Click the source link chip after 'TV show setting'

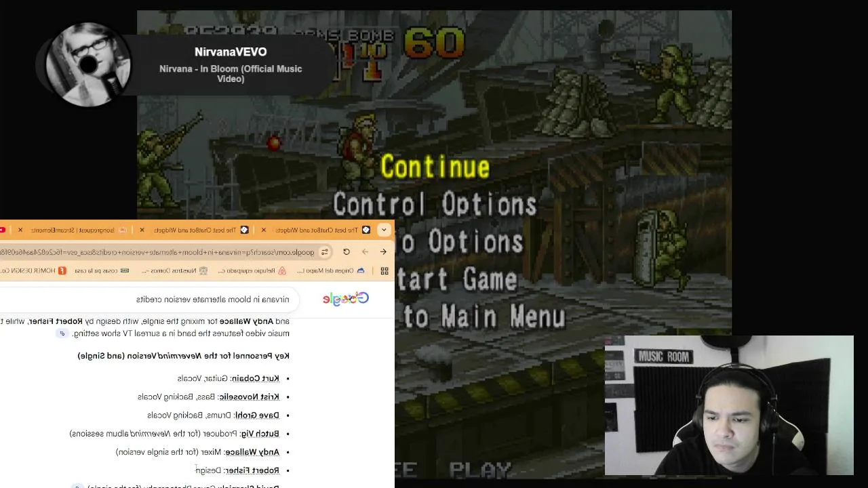point(62,333)
